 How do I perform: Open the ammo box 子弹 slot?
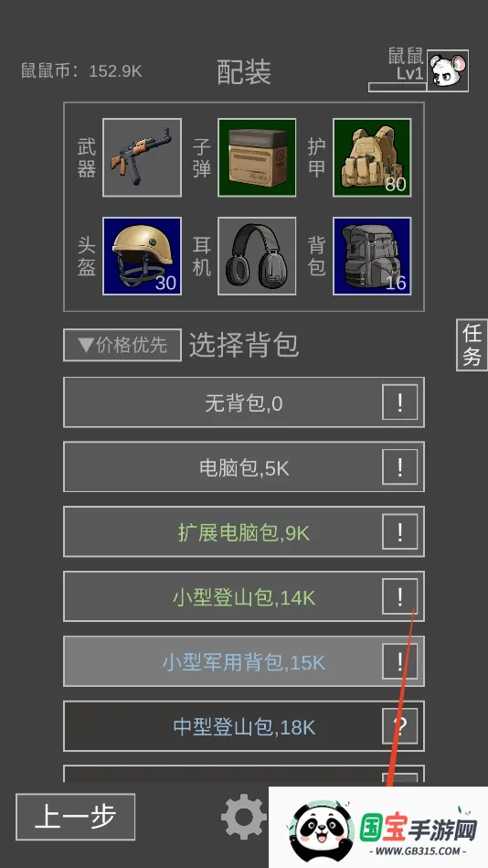[257, 157]
